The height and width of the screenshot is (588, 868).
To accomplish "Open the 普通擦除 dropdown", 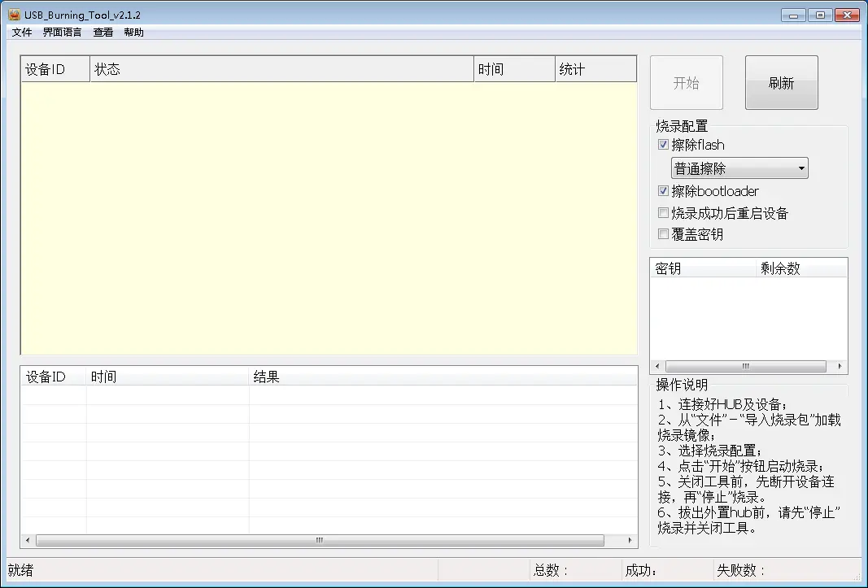I will point(739,168).
